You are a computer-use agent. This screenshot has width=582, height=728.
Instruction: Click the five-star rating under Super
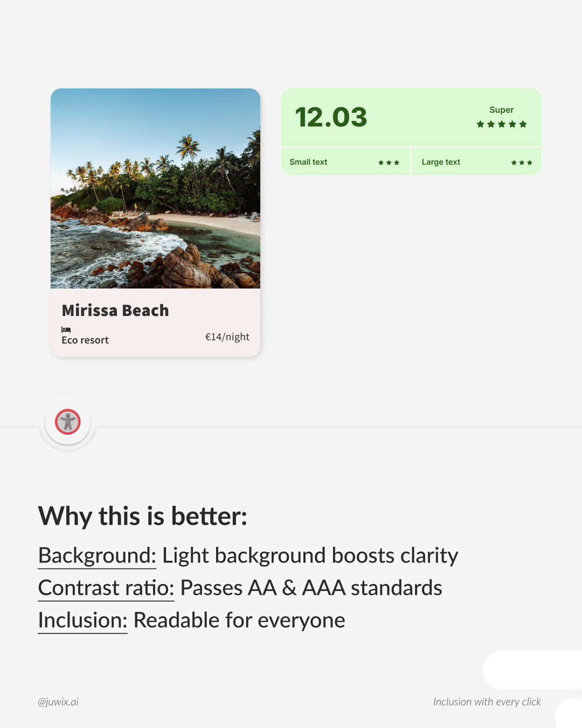point(501,125)
